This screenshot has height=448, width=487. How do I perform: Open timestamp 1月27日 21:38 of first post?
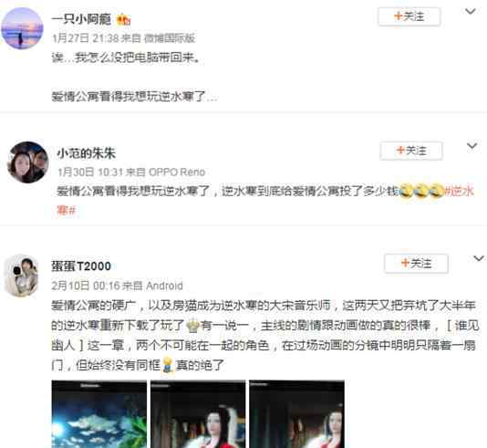coord(86,38)
